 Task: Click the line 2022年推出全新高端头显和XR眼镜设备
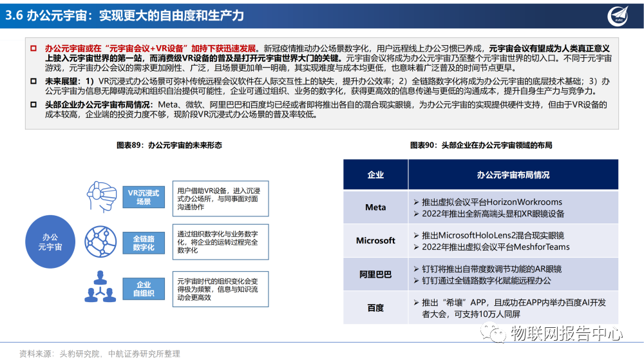coord(489,214)
